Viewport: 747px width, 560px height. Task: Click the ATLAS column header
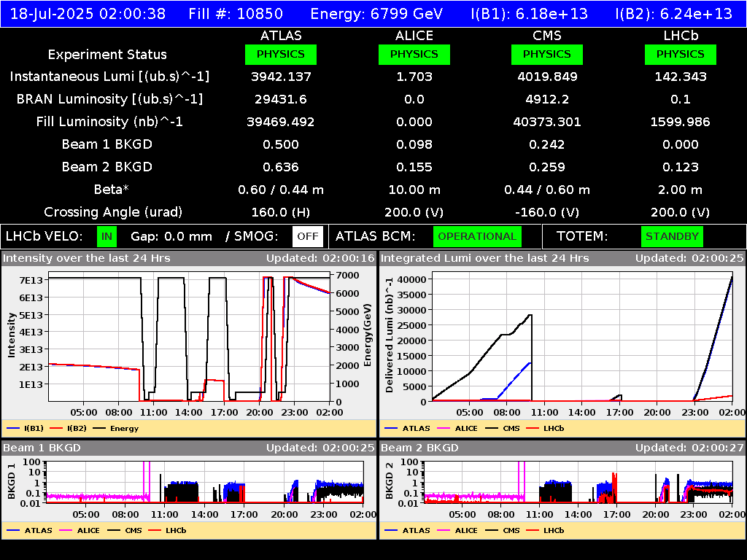[x=281, y=36]
